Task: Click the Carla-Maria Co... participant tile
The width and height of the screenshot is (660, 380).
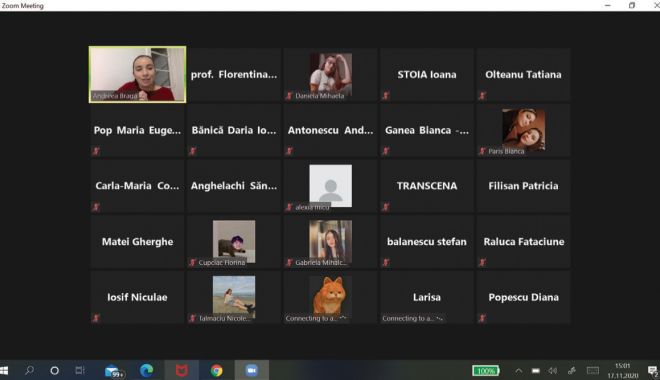Action: pyautogui.click(x=138, y=186)
